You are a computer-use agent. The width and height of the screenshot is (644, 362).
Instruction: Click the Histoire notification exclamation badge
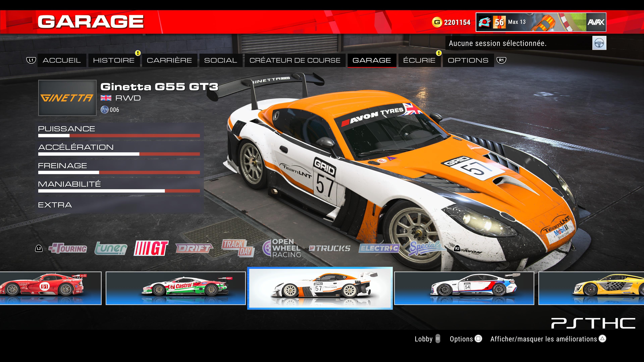point(138,53)
